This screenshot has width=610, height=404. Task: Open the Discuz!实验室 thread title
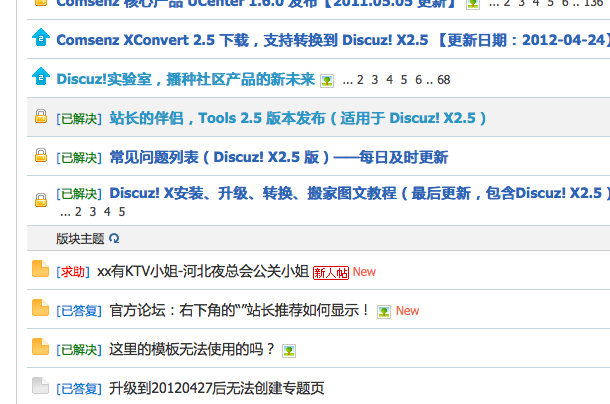click(186, 79)
